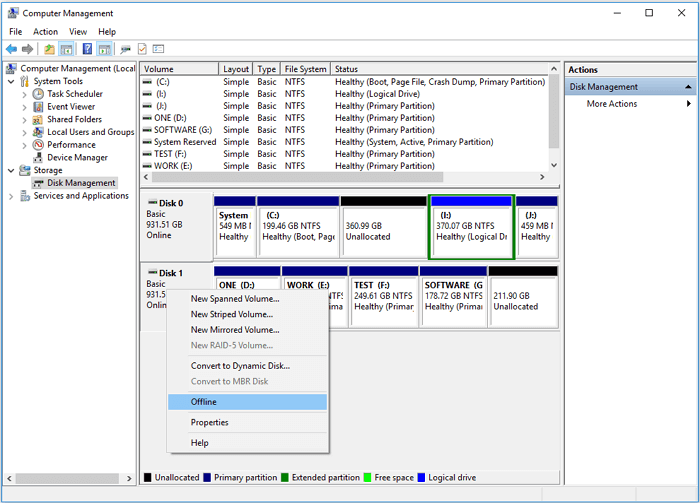Viewport: 700px width, 503px height.
Task: Open Event Viewer in the tree
Action: [70, 107]
